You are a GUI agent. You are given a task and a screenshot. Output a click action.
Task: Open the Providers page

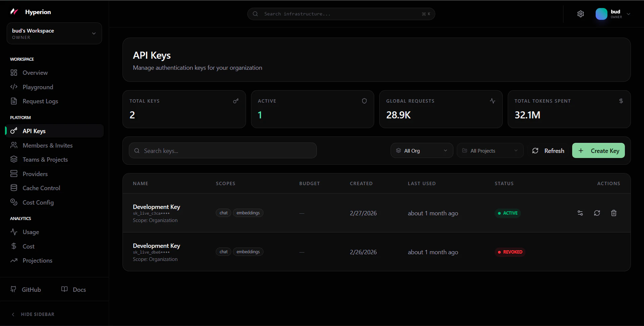click(x=35, y=174)
